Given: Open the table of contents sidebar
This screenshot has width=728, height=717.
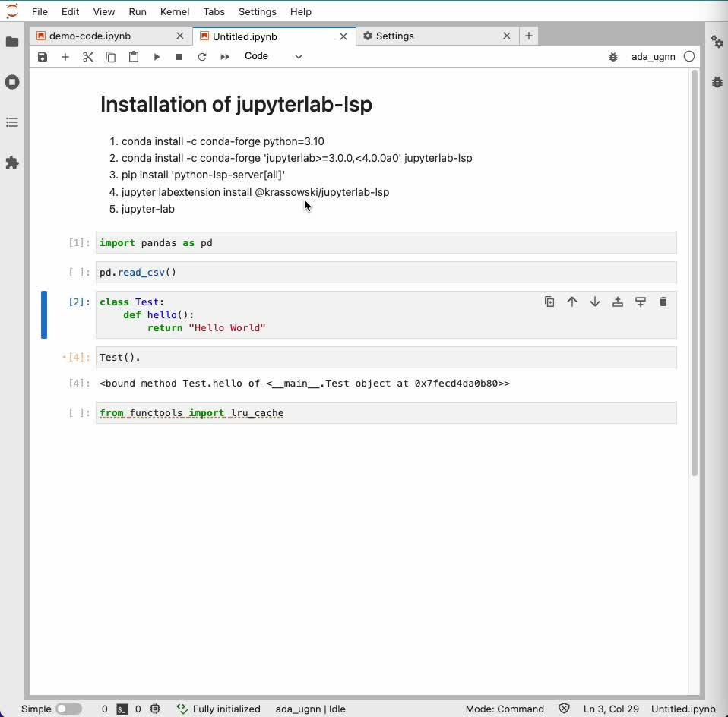Looking at the screenshot, I should point(12,122).
